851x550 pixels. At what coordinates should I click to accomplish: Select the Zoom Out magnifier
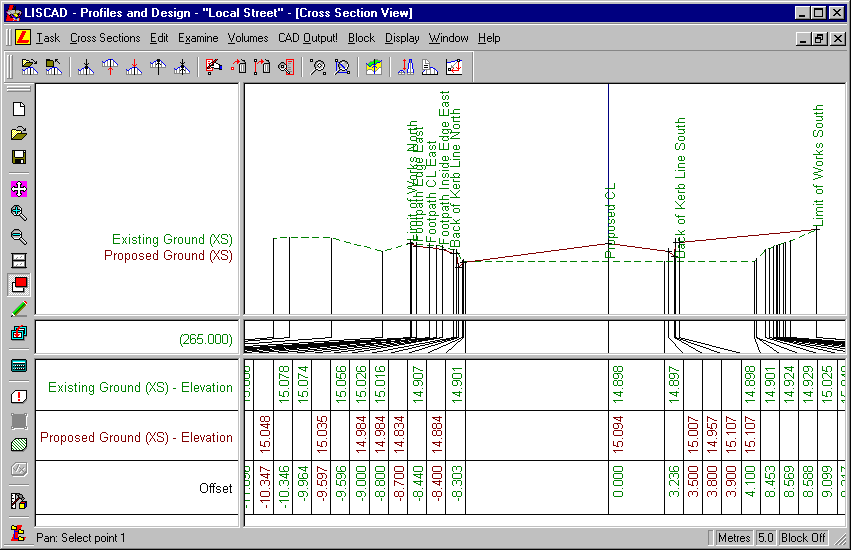coord(19,237)
